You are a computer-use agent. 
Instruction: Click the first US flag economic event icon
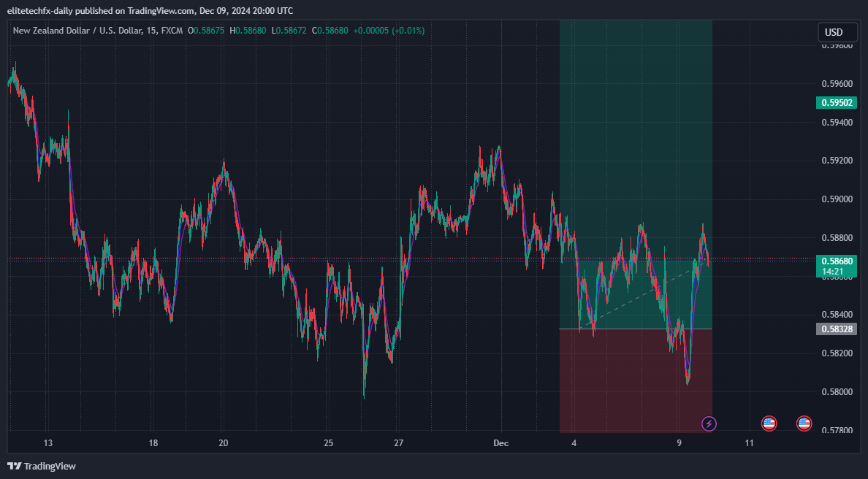click(769, 424)
